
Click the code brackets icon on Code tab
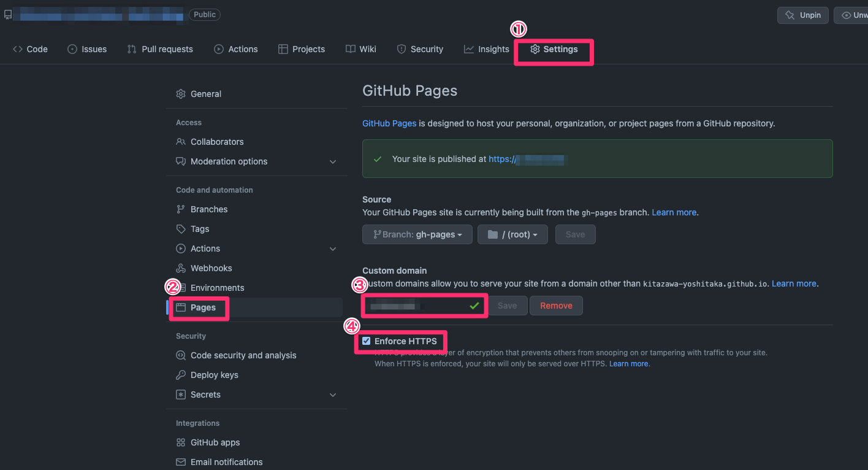[x=18, y=49]
